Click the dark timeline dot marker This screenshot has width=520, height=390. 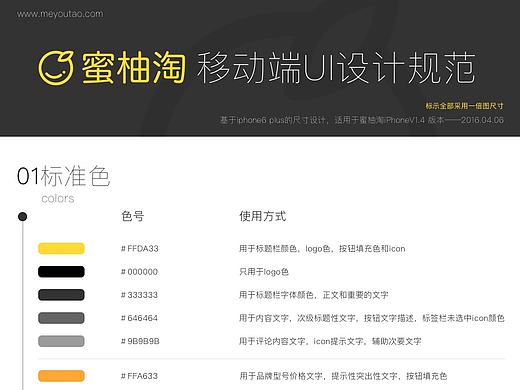point(22,217)
